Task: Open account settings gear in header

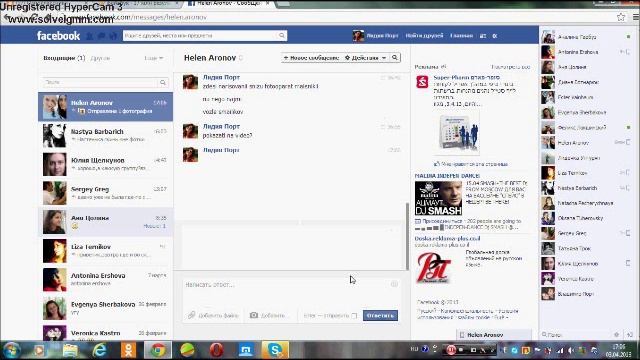Action: coord(495,36)
